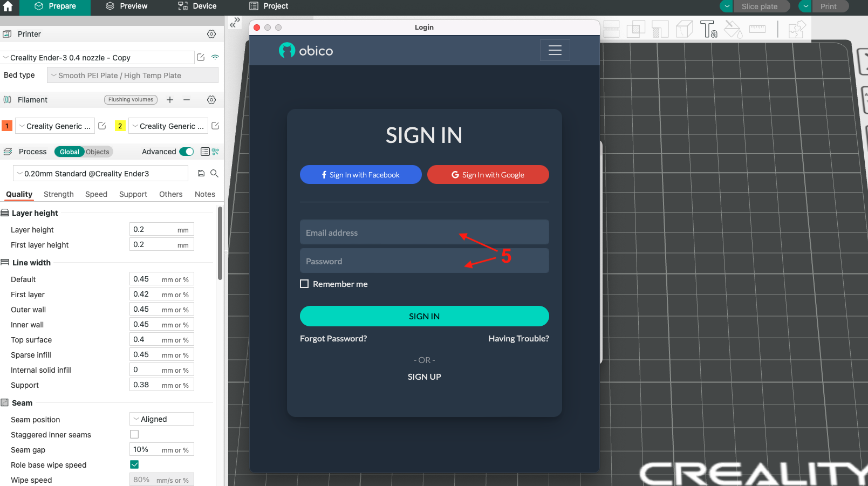Select the Cut (split plane) tool
This screenshot has width=868, height=486.
[x=611, y=29]
